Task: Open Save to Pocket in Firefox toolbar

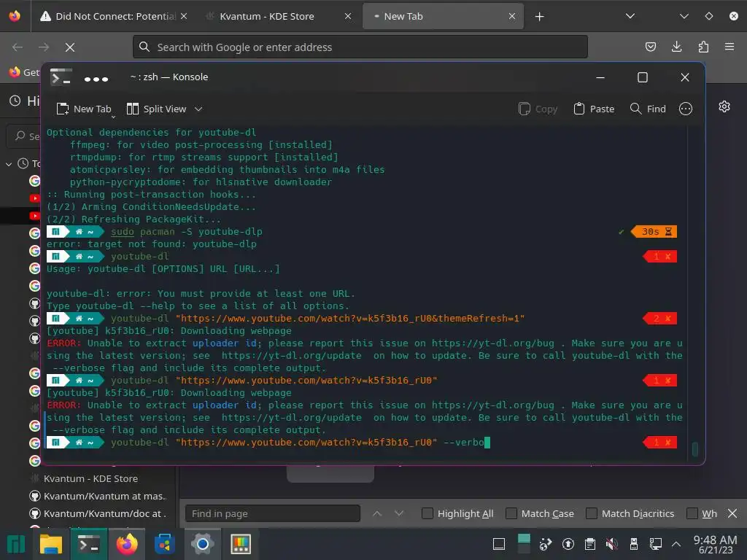Action: click(650, 47)
